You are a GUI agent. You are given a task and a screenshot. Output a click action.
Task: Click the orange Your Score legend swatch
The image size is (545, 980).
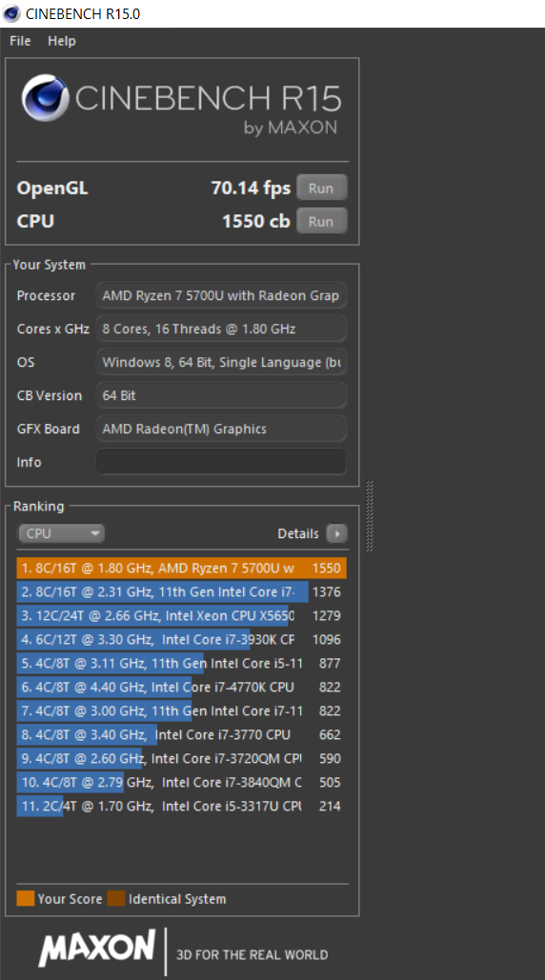[25, 899]
